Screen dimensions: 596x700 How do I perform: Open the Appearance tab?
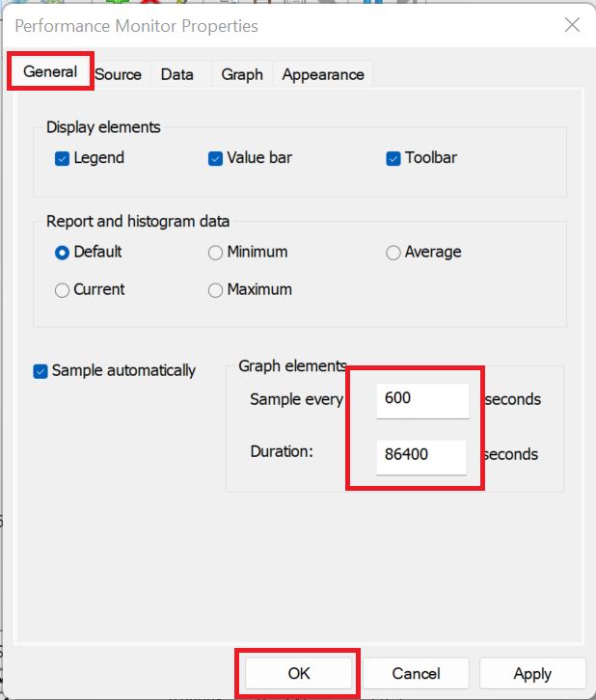(x=323, y=74)
